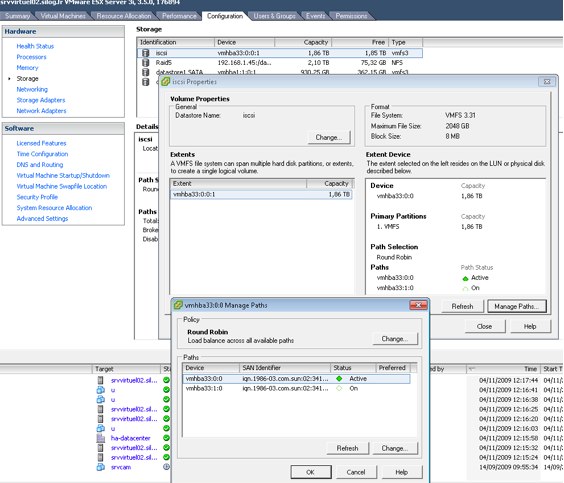Click OK in the Manage Paths dialog
564x483 pixels.
pyautogui.click(x=311, y=472)
